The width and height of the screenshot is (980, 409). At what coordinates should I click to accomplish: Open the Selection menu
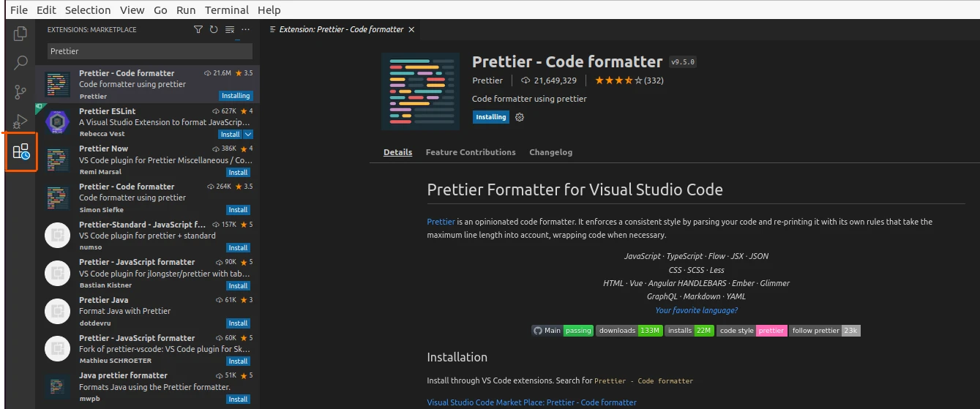pyautogui.click(x=88, y=10)
